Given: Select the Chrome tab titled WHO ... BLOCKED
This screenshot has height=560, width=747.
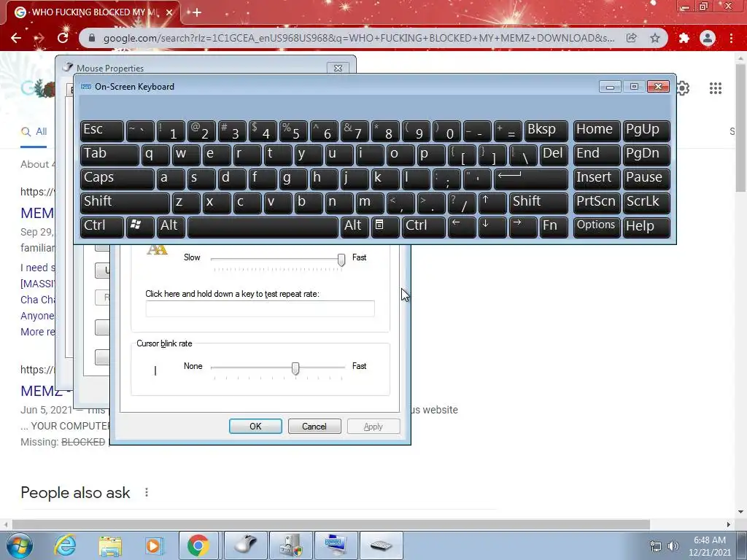Looking at the screenshot, I should pyautogui.click(x=93, y=12).
